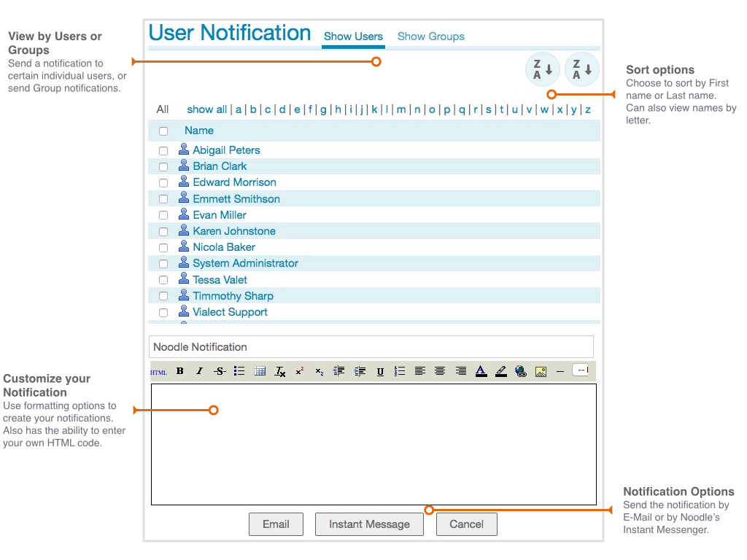
Task: Click System Administrator's user icon
Action: (184, 262)
